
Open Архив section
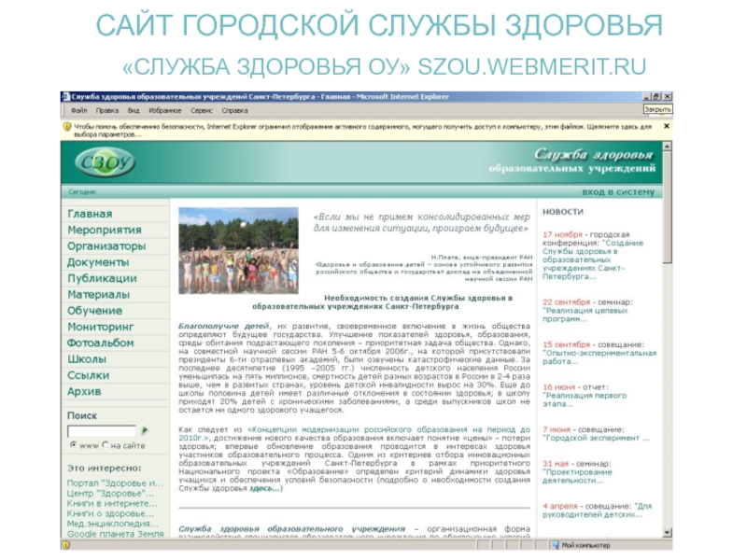coord(84,391)
